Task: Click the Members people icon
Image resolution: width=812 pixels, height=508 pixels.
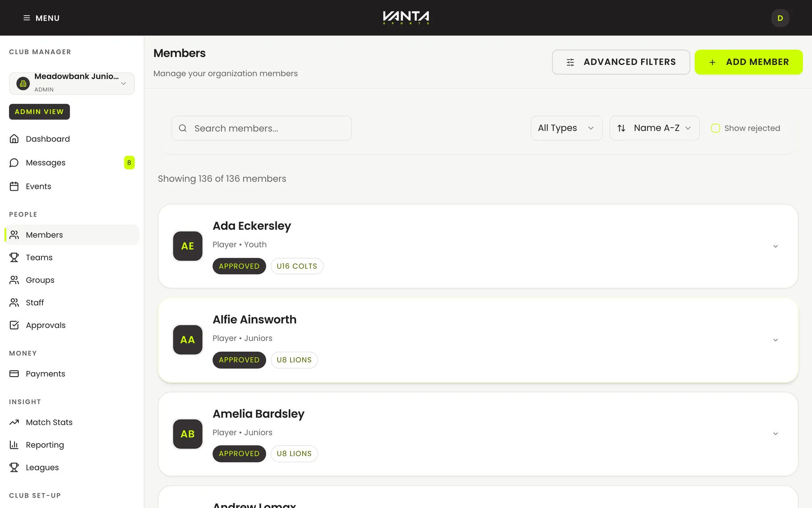Action: (x=14, y=235)
